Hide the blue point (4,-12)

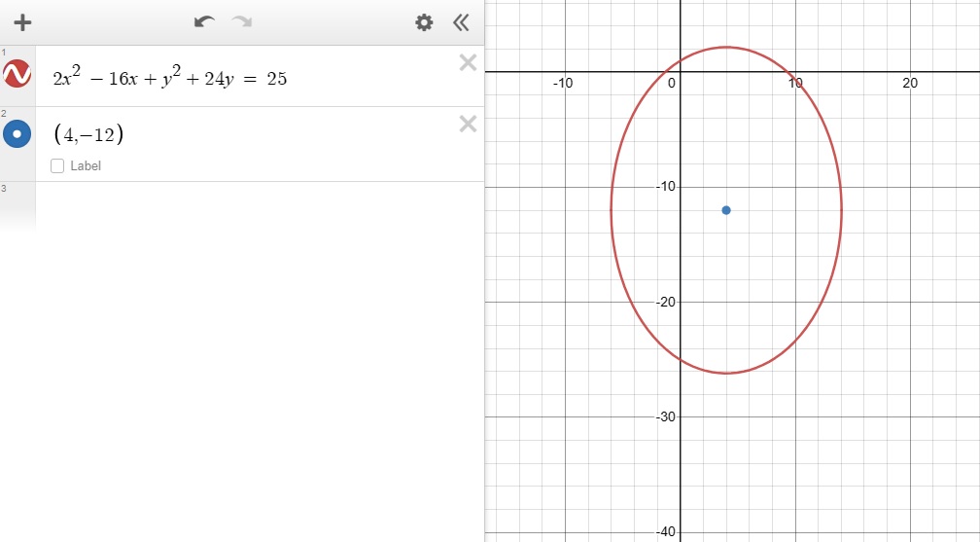tap(17, 133)
